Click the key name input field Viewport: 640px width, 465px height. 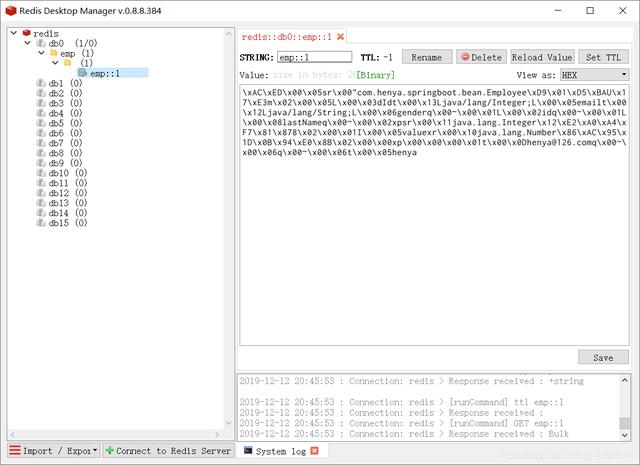314,57
